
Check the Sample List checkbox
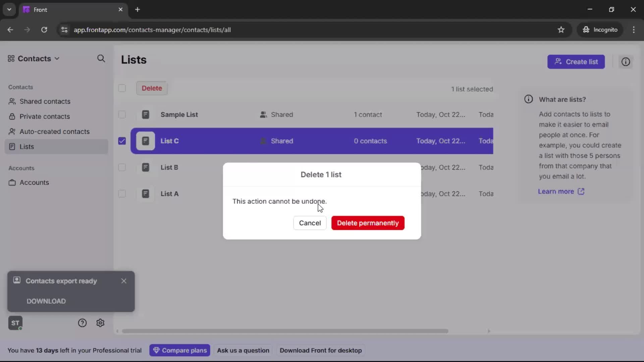coord(122,115)
